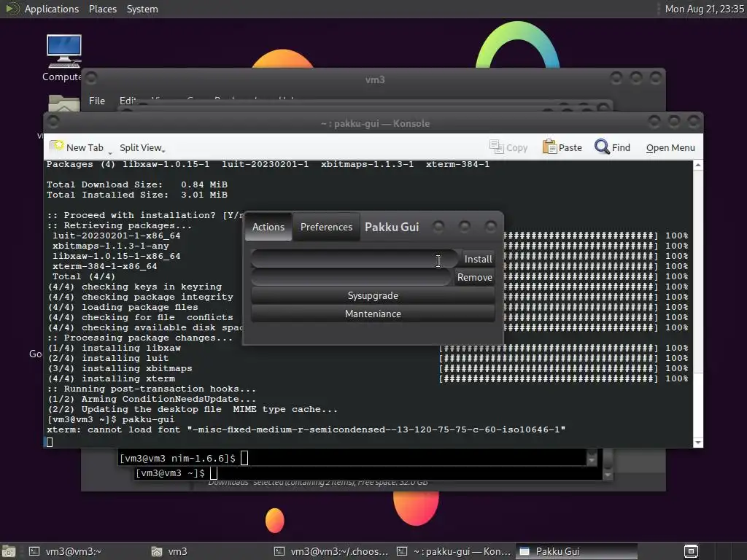Image resolution: width=747 pixels, height=560 pixels.
Task: Minimize the Pakku Gui window
Action: point(438,227)
